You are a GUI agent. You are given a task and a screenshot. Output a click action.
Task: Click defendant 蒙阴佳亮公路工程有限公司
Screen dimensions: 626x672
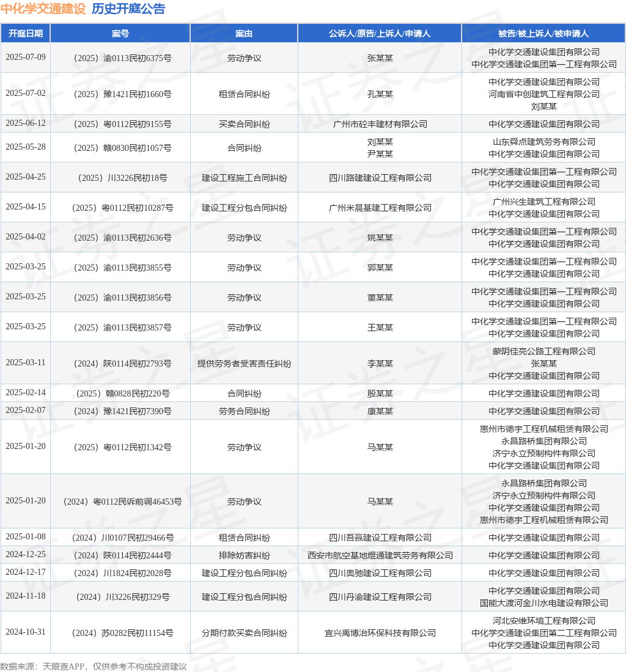point(543,351)
